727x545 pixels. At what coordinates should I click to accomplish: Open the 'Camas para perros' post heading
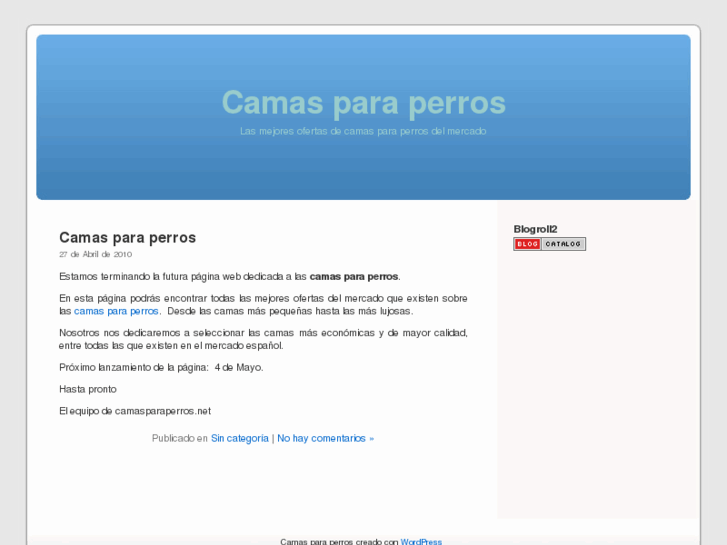tap(128, 237)
